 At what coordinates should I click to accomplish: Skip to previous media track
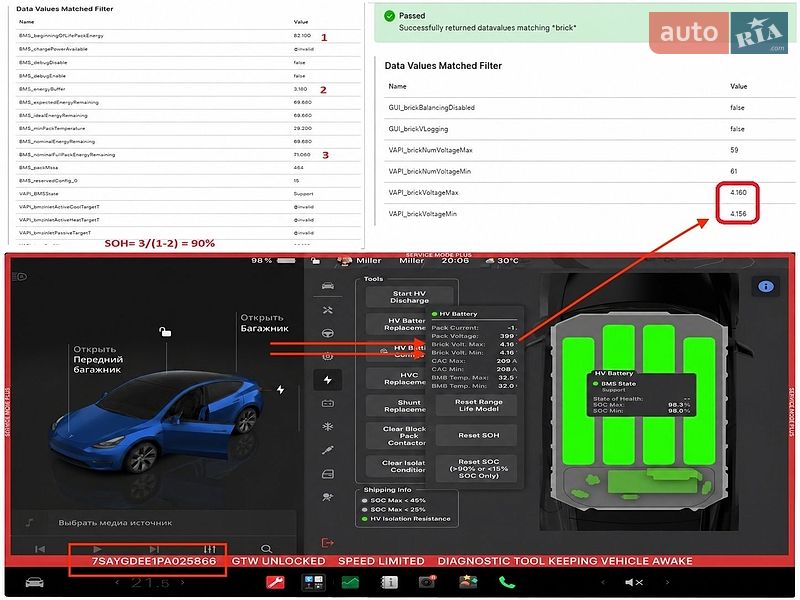tap(40, 549)
